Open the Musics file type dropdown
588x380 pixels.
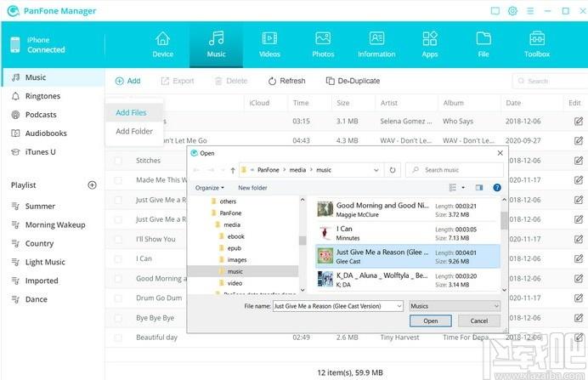[x=455, y=306]
